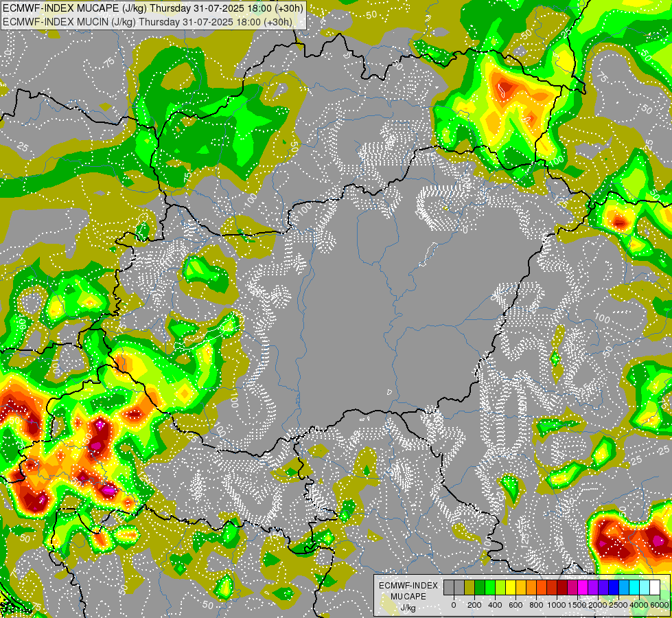
Task: Click the purple legend swatch
Action: click(593, 588)
